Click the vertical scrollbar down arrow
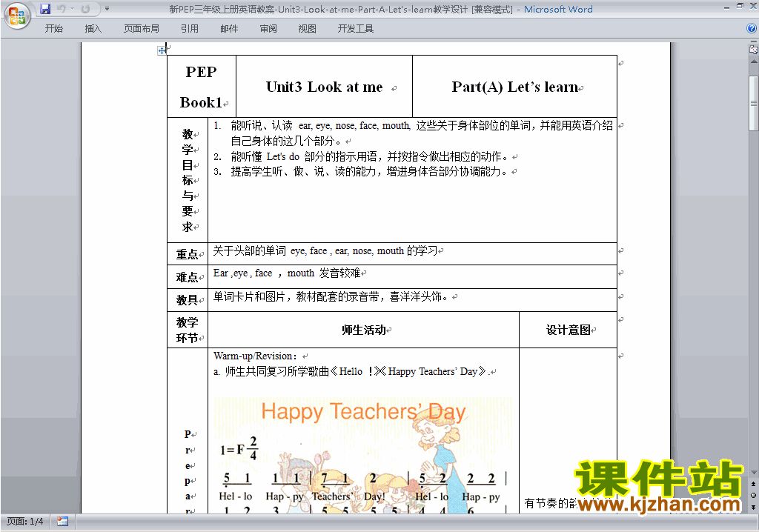The width and height of the screenshot is (759, 532). click(x=753, y=473)
